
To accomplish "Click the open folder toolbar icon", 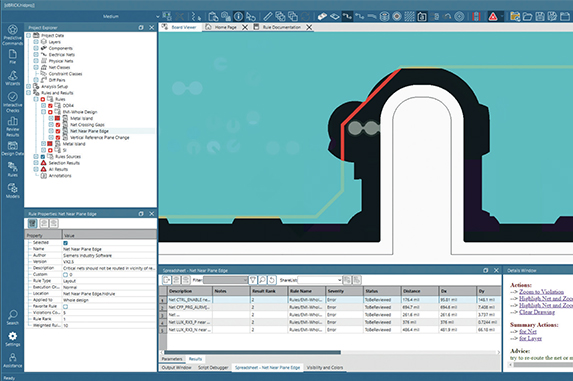I will 527,16.
